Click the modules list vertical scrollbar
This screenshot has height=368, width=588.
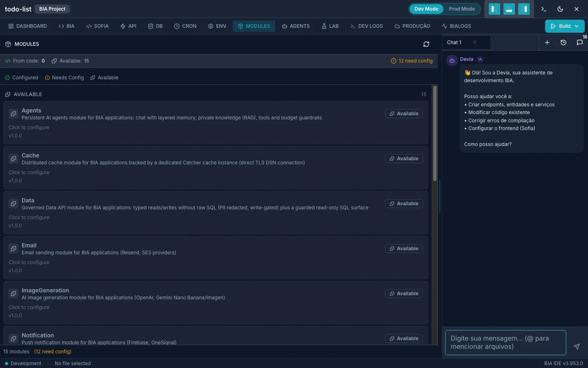click(x=435, y=133)
